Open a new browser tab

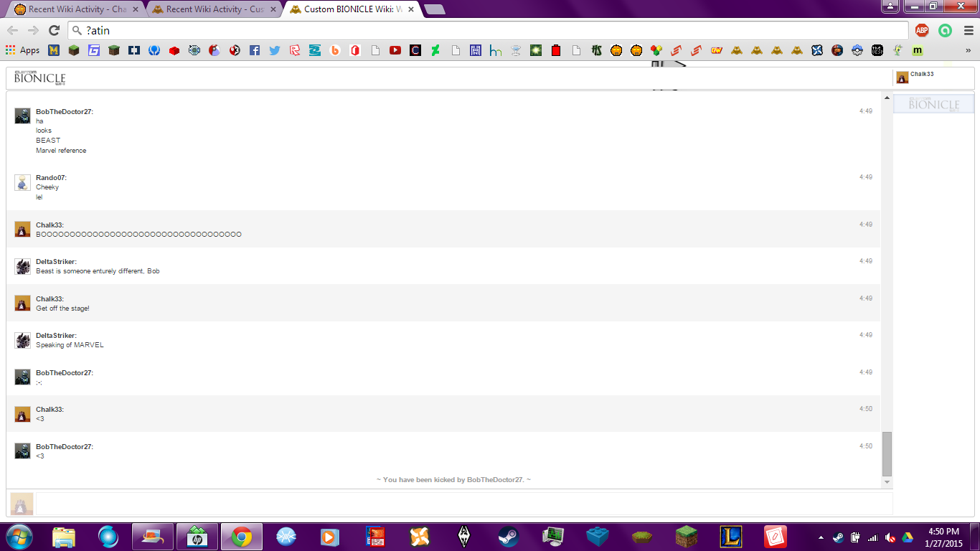pyautogui.click(x=434, y=9)
